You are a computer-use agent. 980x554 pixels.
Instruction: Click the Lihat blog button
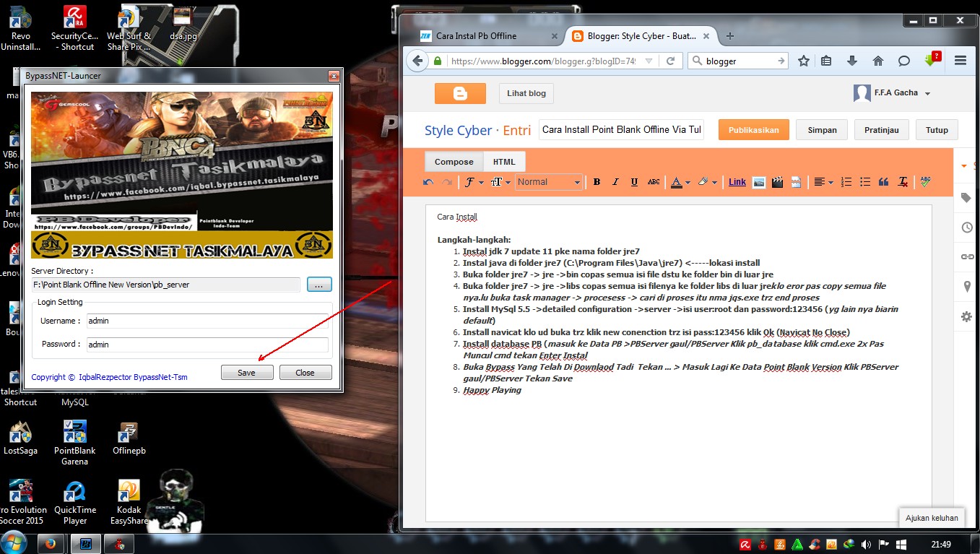pyautogui.click(x=526, y=93)
